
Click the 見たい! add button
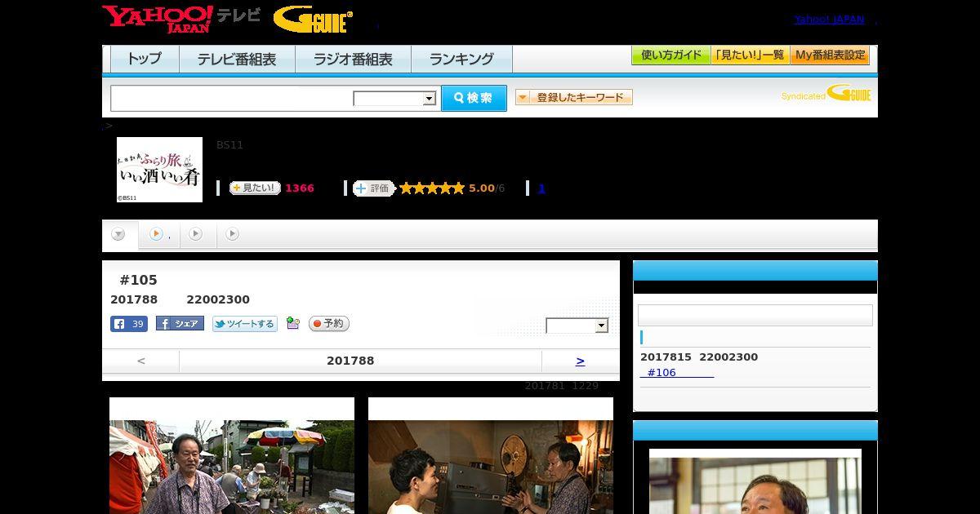click(255, 188)
